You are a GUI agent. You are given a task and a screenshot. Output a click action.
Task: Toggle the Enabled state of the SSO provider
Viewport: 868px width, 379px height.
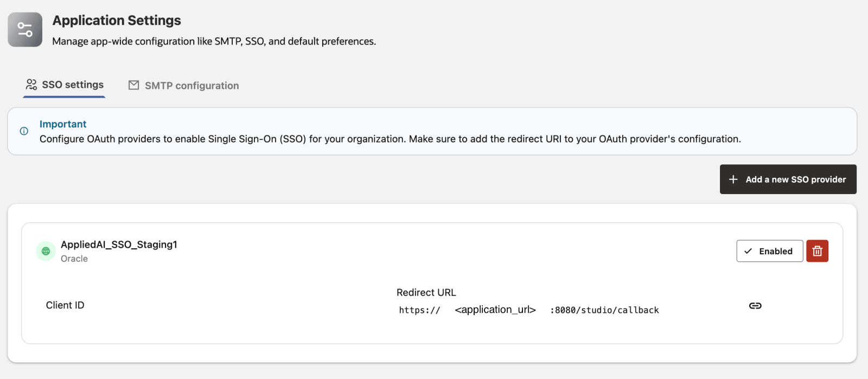click(769, 251)
